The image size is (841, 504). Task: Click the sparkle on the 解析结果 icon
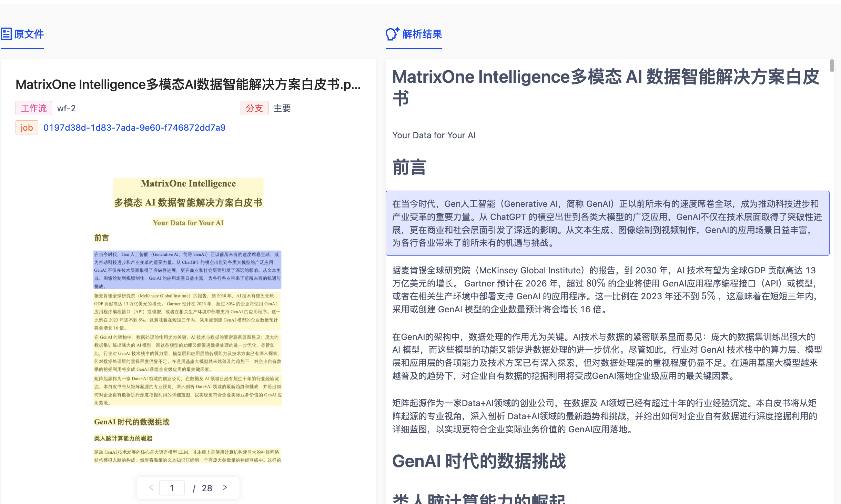[397, 30]
